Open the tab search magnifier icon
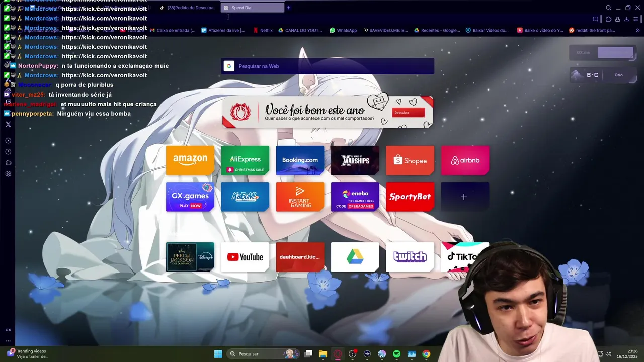 click(608, 8)
